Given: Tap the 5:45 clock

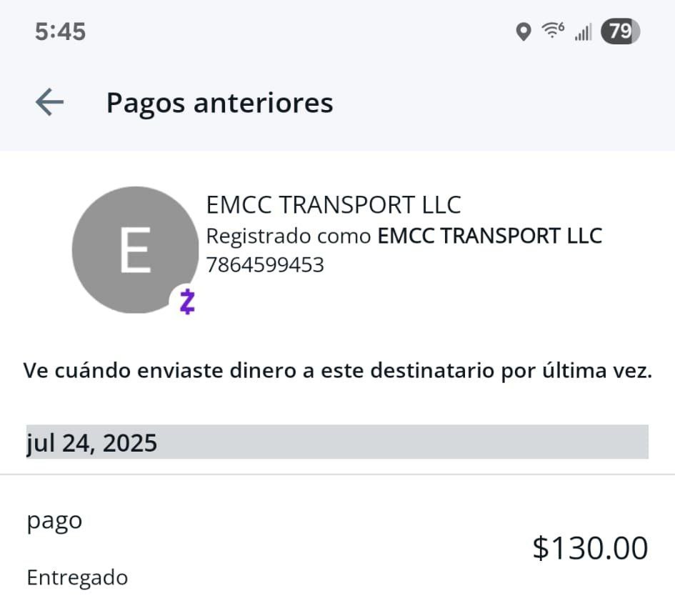Looking at the screenshot, I should (x=60, y=32).
